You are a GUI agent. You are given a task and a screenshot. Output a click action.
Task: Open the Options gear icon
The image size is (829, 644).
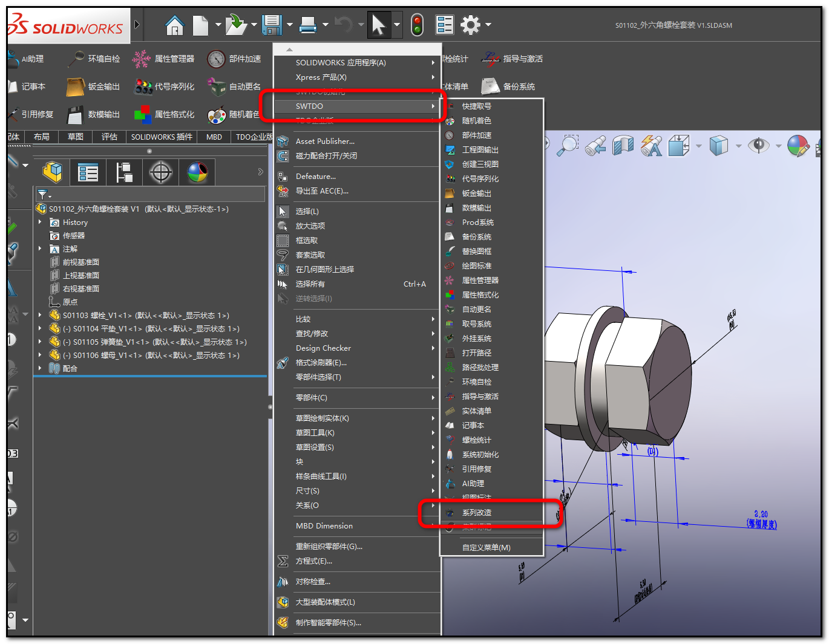click(470, 25)
